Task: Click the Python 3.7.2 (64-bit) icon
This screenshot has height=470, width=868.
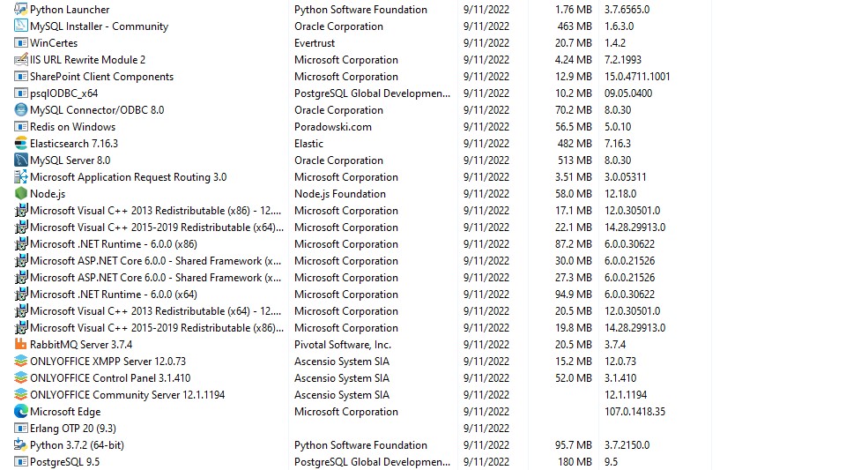Action: 20,444
